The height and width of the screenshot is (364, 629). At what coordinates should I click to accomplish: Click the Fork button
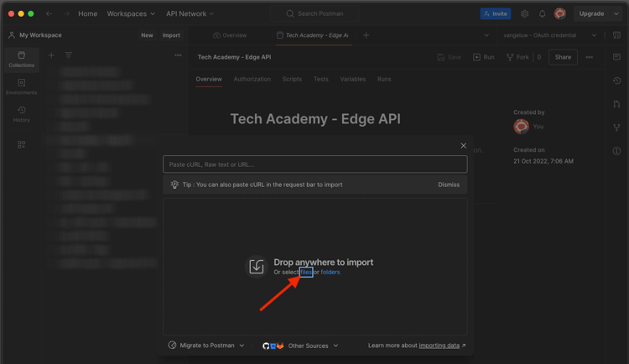[517, 57]
